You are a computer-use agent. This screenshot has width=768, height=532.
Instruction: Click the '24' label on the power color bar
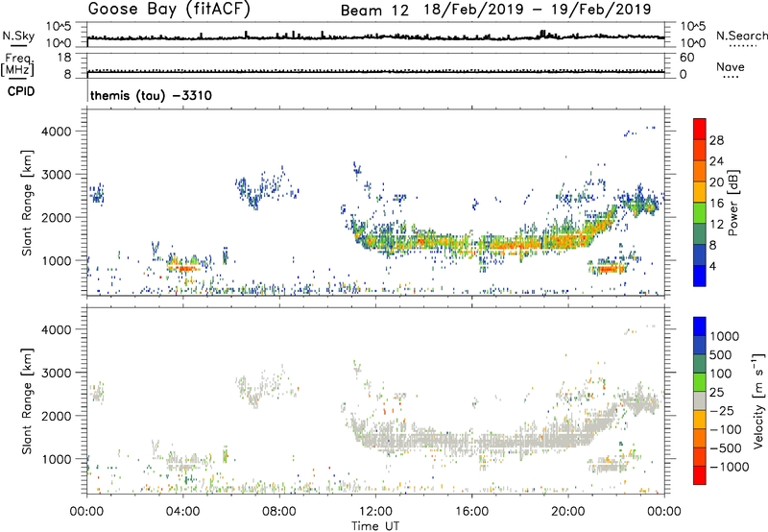coord(716,161)
